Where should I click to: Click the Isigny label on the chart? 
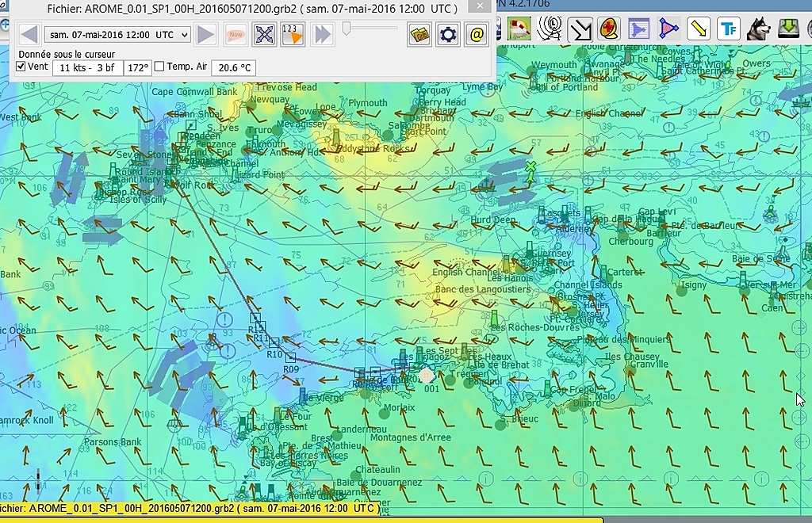694,285
